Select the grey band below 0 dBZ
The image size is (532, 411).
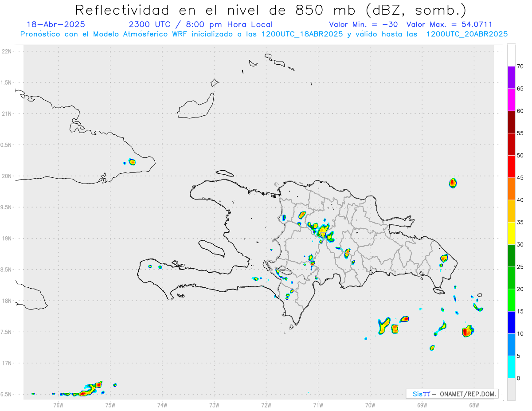point(511,389)
